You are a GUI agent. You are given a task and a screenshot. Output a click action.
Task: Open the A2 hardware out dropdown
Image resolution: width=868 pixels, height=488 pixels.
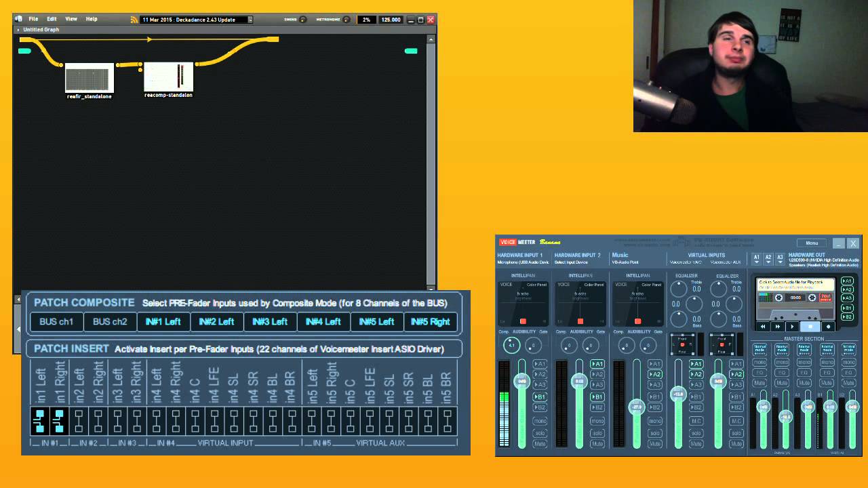pyautogui.click(x=768, y=258)
